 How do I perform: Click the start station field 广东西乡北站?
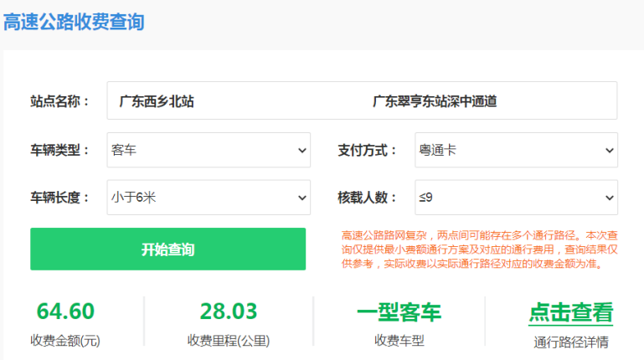[x=157, y=101]
